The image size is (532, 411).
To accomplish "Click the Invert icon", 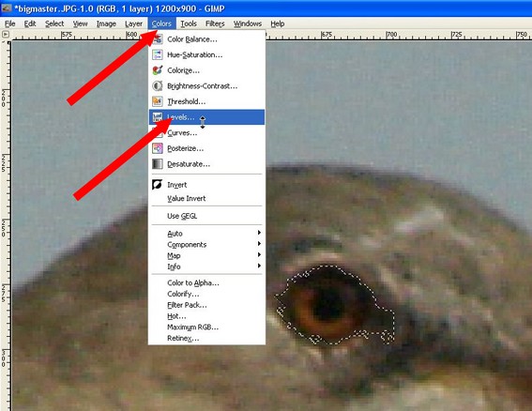I will tap(157, 184).
